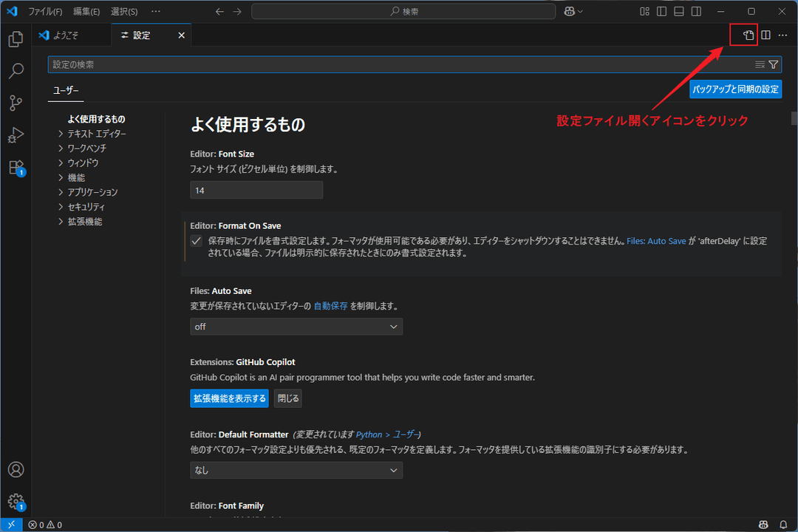This screenshot has height=532, width=798.
Task: Click the Accounts icon near the bottom
Action: tap(16, 468)
